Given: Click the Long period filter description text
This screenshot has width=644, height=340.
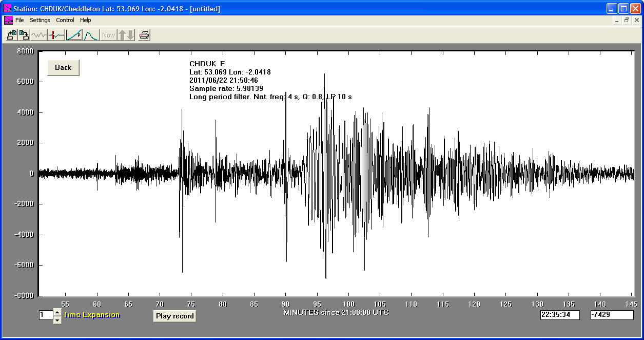Looking at the screenshot, I should pyautogui.click(x=270, y=97).
